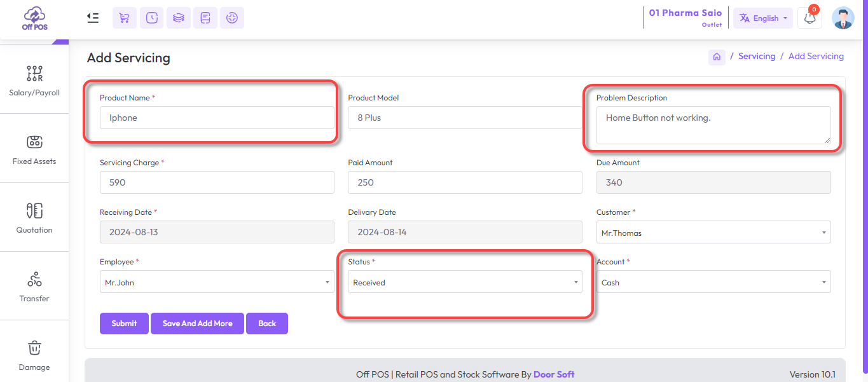Open the user profile avatar menu

[843, 18]
